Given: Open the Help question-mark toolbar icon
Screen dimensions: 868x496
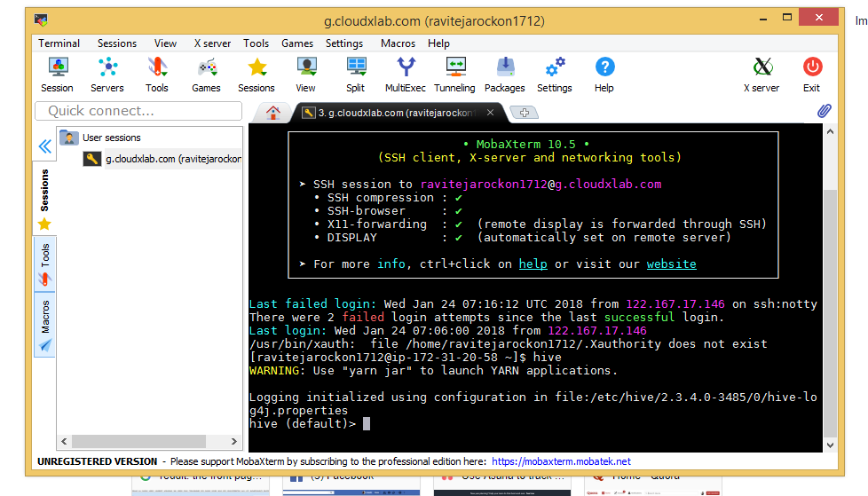Looking at the screenshot, I should click(x=604, y=75).
